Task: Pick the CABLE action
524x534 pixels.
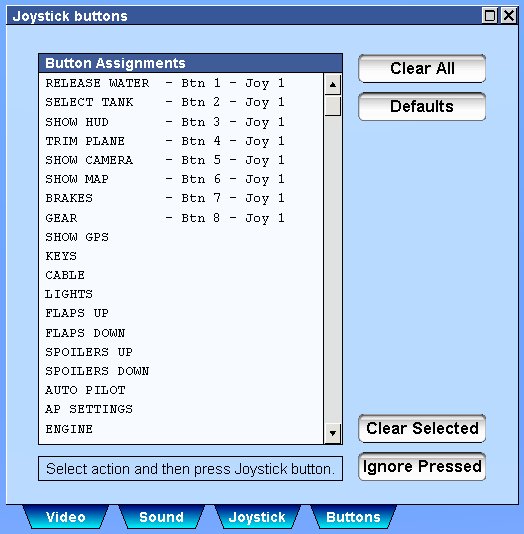Action: pos(181,275)
